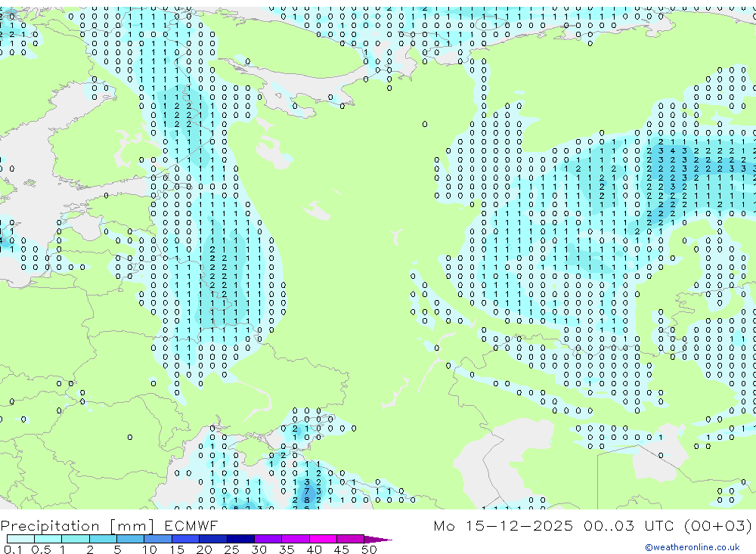This screenshot has height=554, width=756.
Task: Click the 45–50 mm legend color segment
Action: (x=351, y=539)
